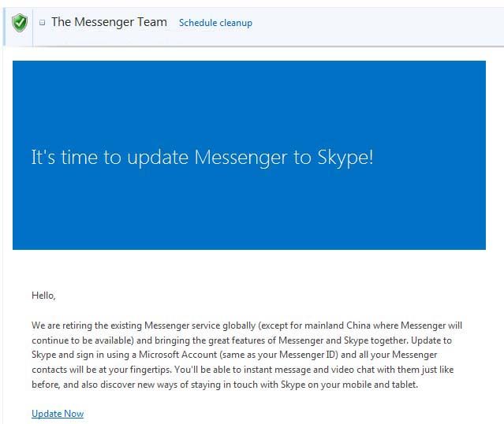Click the blue Skype update banner

tap(249, 154)
